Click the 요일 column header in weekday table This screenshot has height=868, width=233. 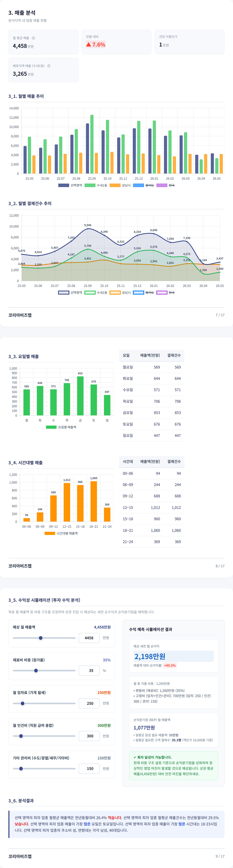point(126,356)
